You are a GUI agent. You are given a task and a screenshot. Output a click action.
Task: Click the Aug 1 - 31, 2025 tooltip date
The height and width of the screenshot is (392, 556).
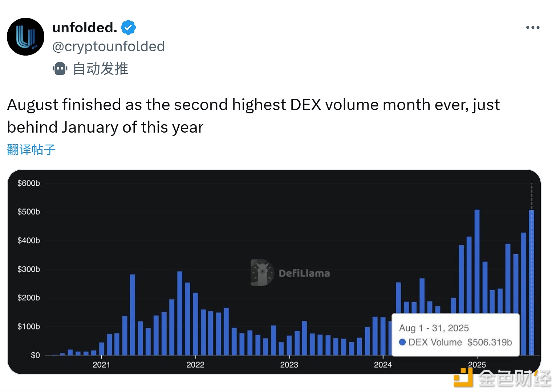click(x=434, y=328)
